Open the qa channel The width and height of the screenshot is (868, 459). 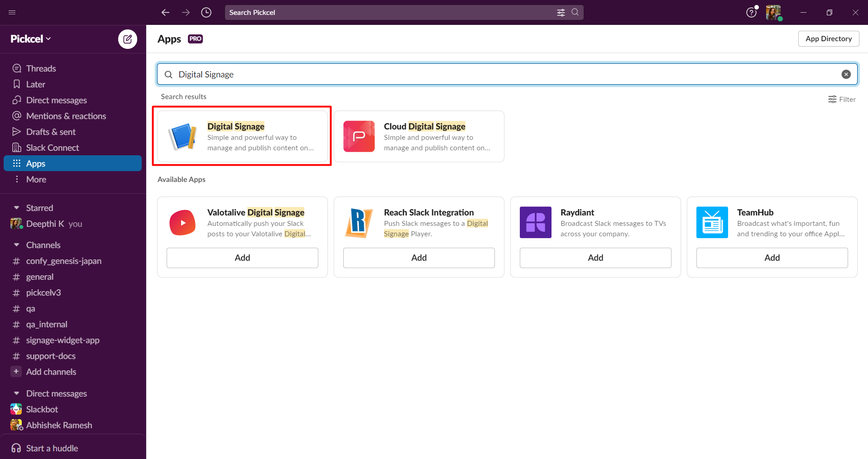pos(72,308)
